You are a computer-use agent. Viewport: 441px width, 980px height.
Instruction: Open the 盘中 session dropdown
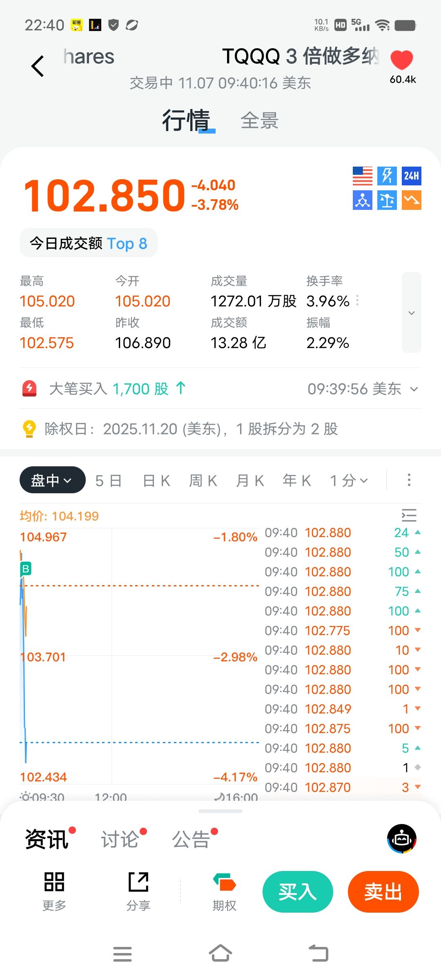(52, 480)
